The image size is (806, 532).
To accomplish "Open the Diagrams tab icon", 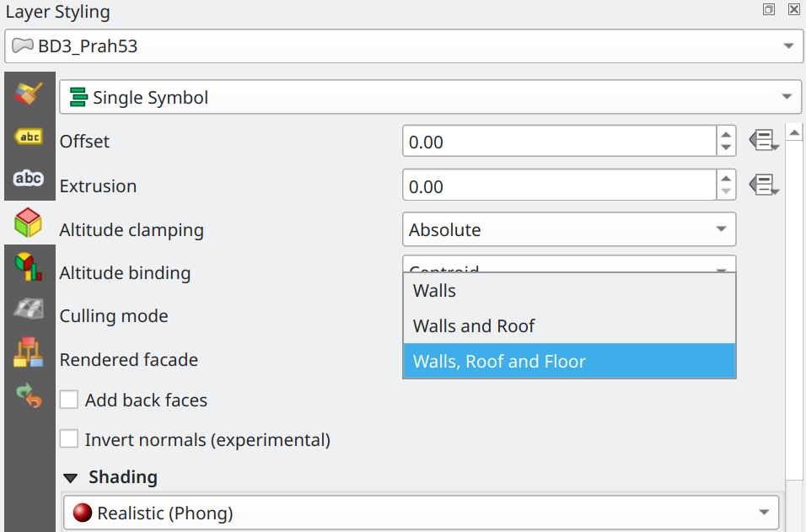I will click(28, 266).
